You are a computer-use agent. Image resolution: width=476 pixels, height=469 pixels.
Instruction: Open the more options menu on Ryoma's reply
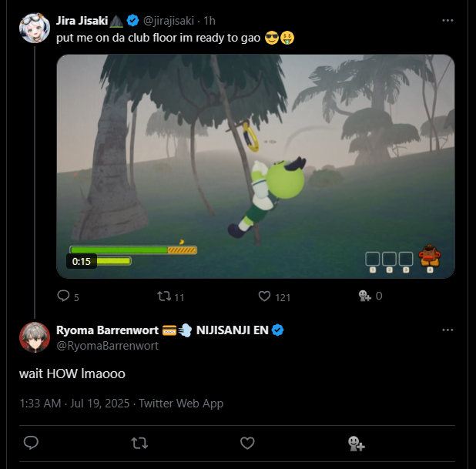[448, 330]
